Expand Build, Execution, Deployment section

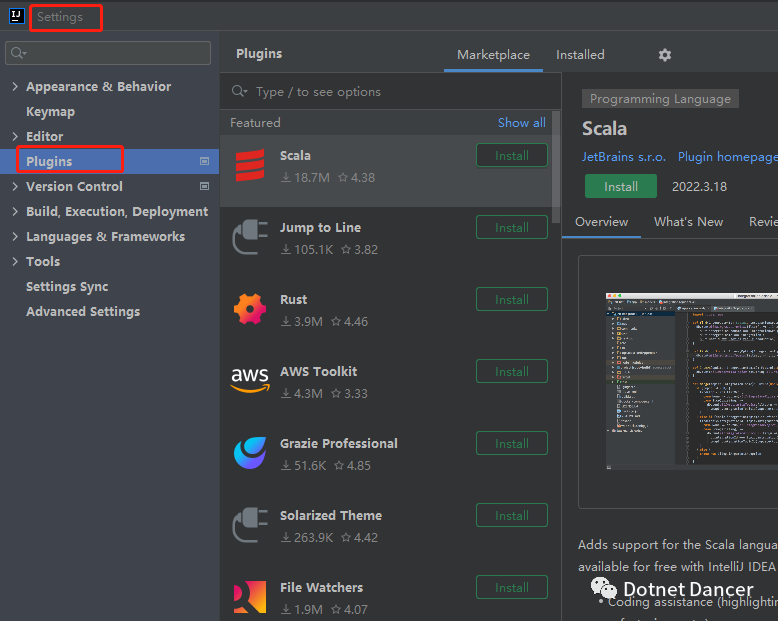[15, 211]
